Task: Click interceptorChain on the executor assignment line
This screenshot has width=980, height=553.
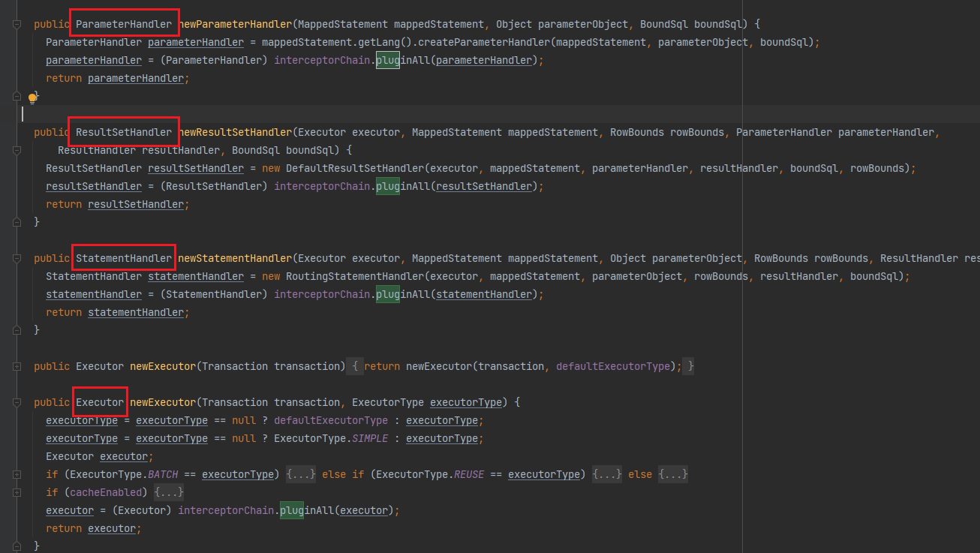Action: click(226, 510)
